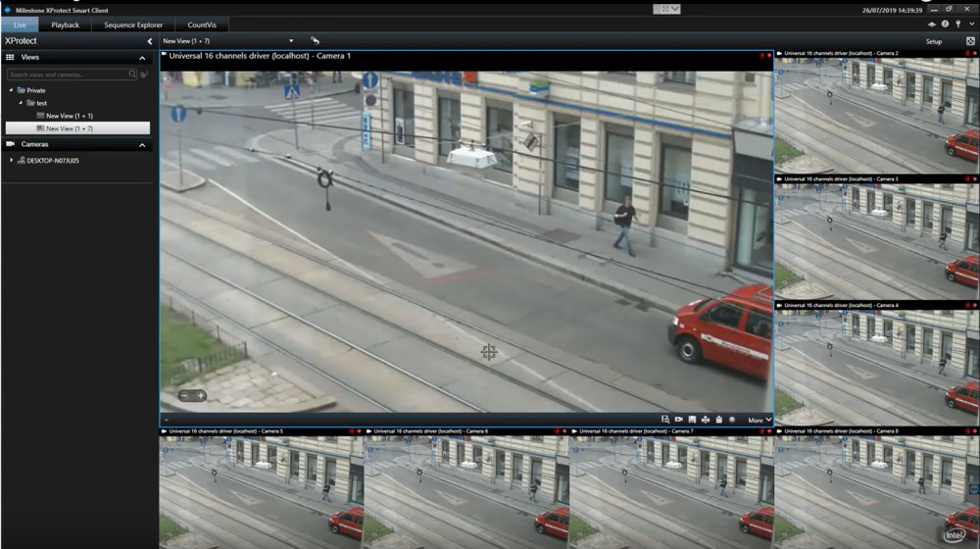Viewport: 980px width, 549px height.
Task: Collapse the Private folder tree arrow
Action: (x=11, y=90)
